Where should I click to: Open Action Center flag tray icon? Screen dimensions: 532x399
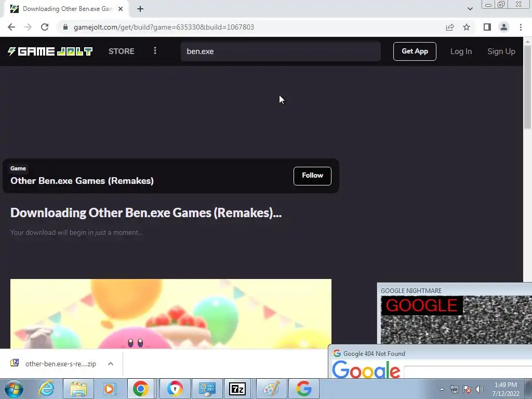coord(467,389)
